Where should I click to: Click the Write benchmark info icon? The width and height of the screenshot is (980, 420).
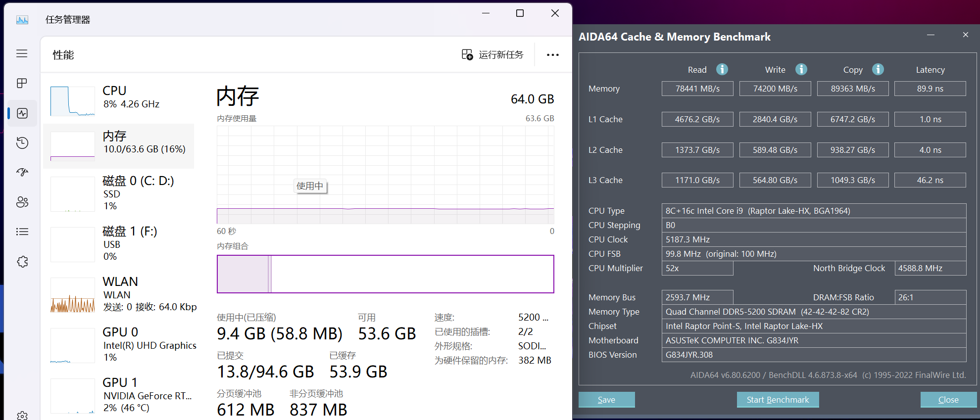pyautogui.click(x=801, y=69)
